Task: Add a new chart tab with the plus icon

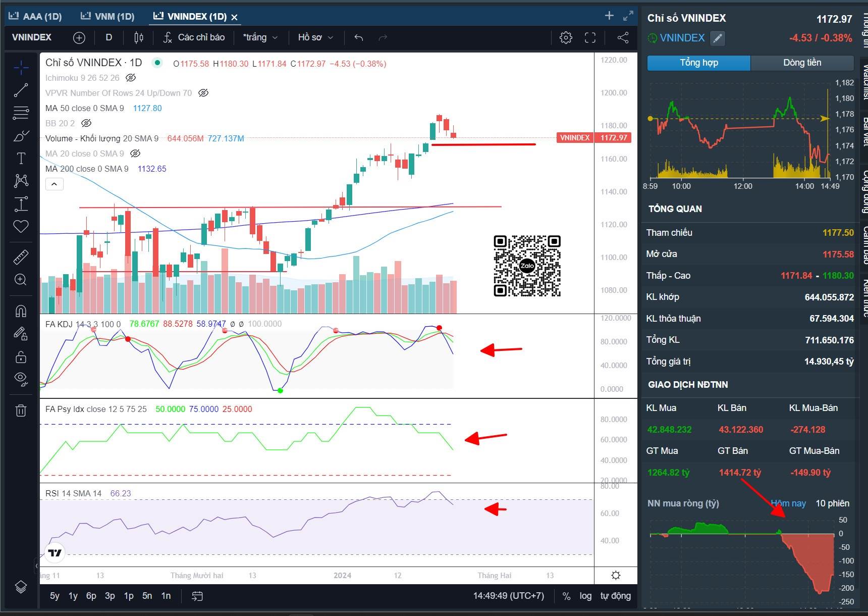Action: [x=609, y=16]
